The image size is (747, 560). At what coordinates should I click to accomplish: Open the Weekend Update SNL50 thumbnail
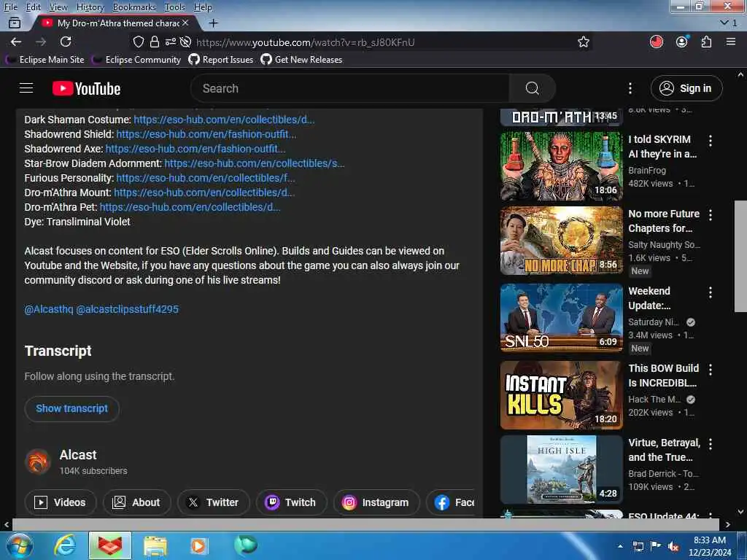562,318
